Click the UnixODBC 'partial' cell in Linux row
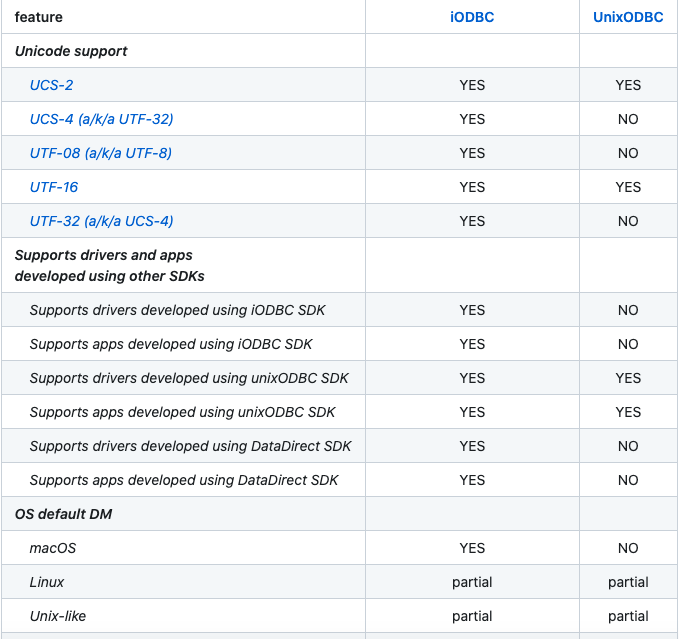Viewport: 679px width, 639px height. click(628, 582)
